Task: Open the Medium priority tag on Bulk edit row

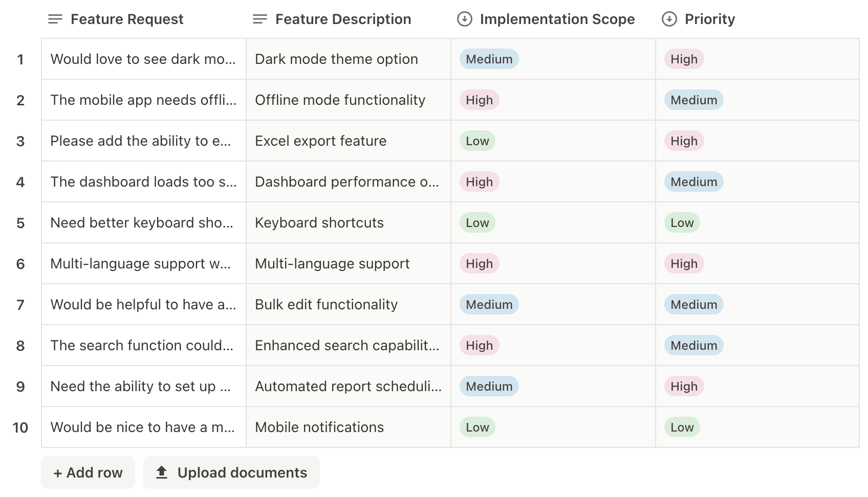Action: pos(693,304)
